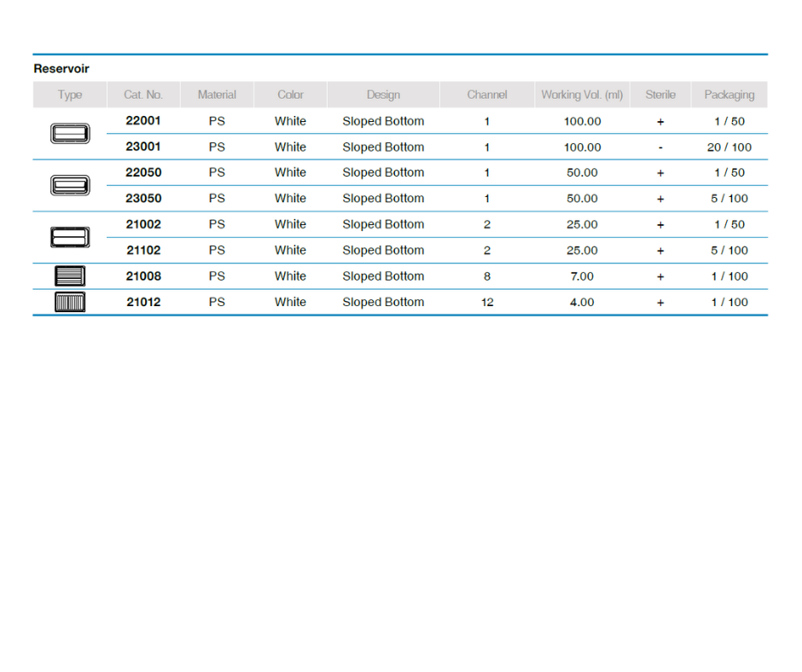Open catalog number 23050
The width and height of the screenshot is (802, 672).
143,199
